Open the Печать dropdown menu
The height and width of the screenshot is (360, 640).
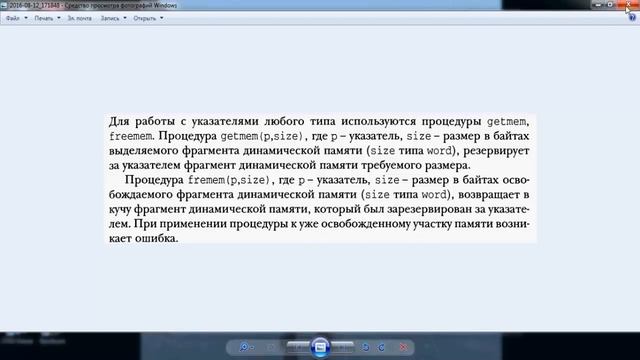tap(47, 18)
